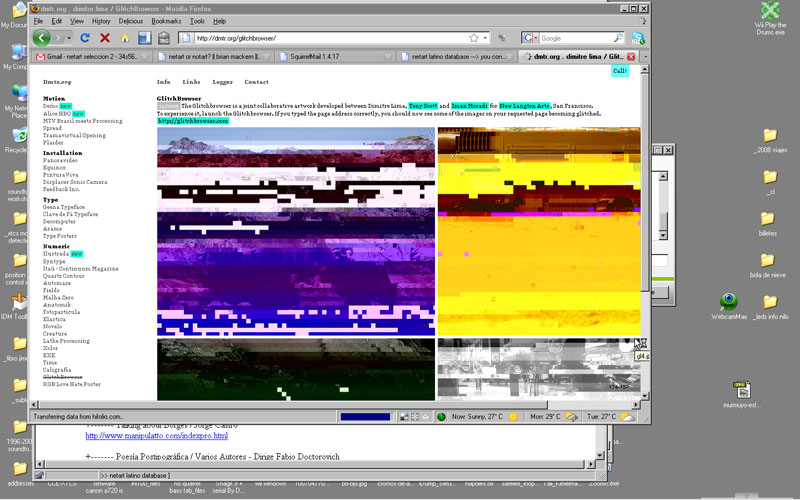
Task: Click the Contact link in page navigation
Action: pyautogui.click(x=256, y=82)
